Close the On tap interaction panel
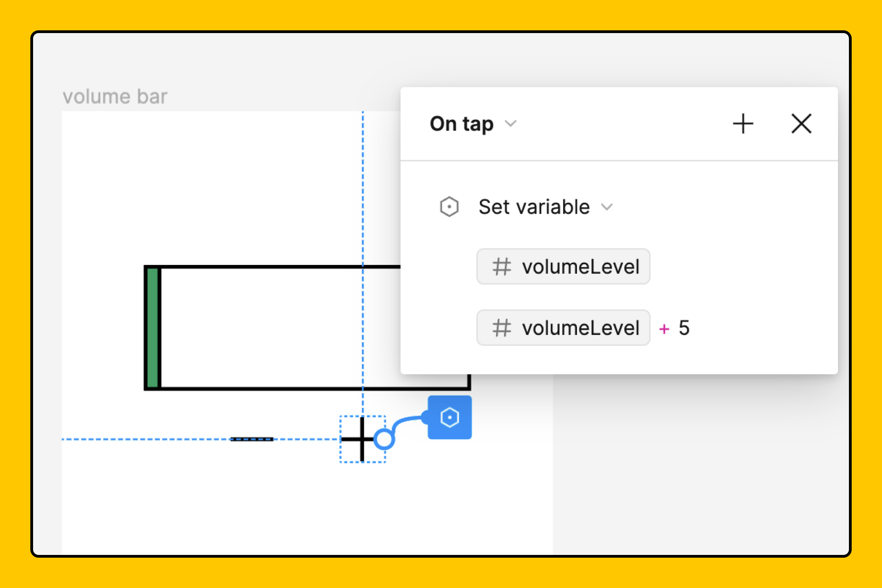Viewport: 882px width, 588px height. click(x=801, y=124)
